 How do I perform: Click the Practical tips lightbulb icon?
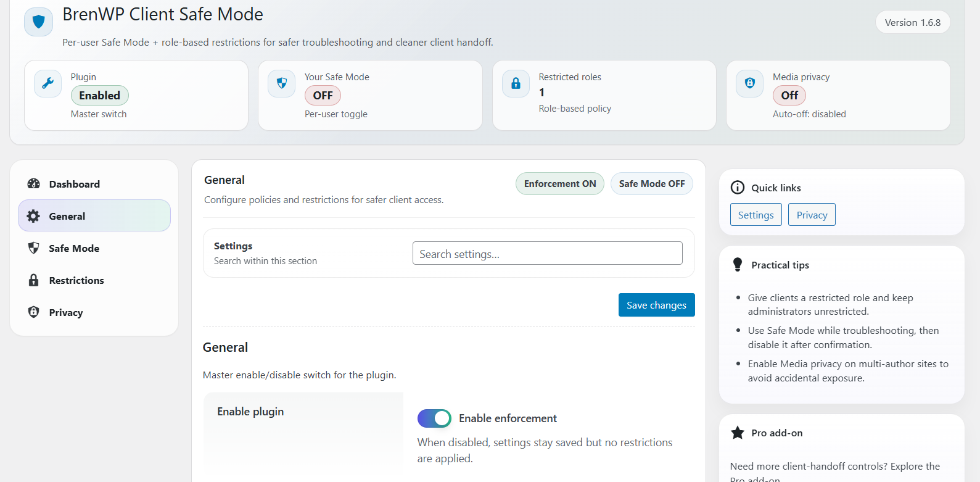tap(737, 265)
